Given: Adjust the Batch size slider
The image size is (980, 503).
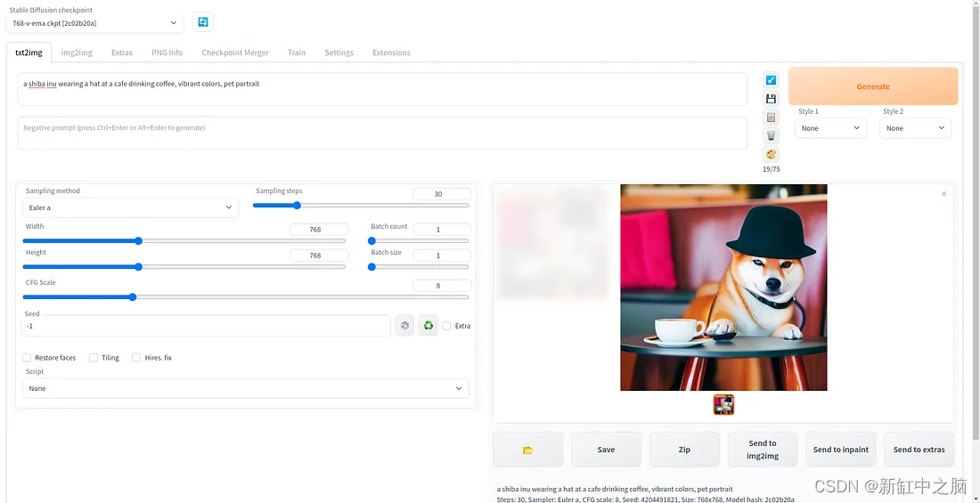Looking at the screenshot, I should pyautogui.click(x=418, y=267).
